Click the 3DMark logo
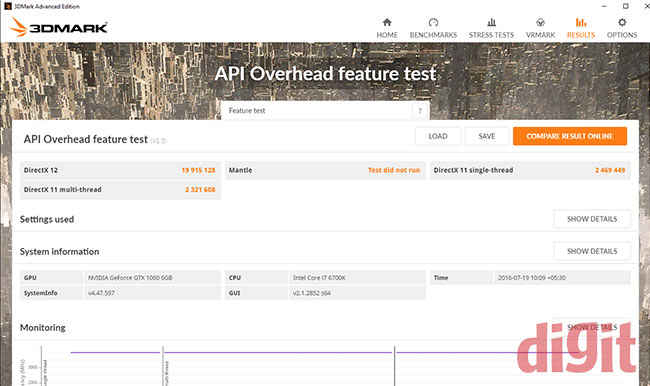Image resolution: width=650 pixels, height=386 pixels. (x=58, y=27)
